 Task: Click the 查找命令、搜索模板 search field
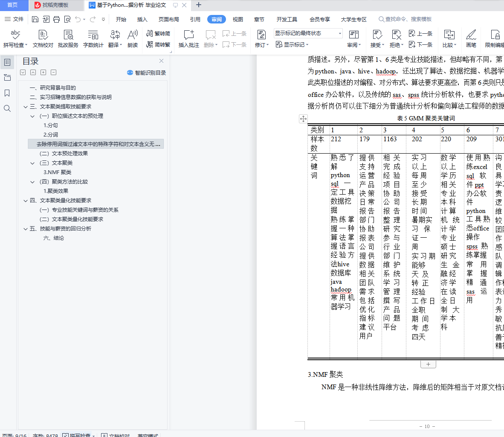tap(405, 19)
